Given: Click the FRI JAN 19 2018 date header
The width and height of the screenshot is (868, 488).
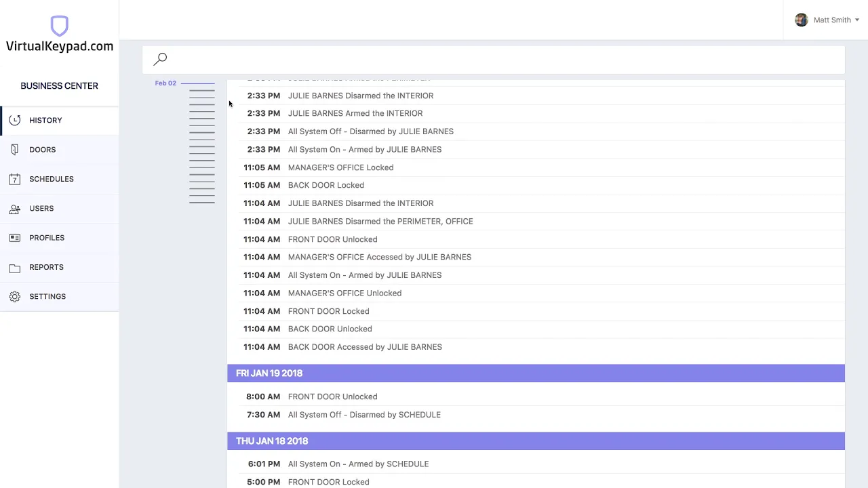Looking at the screenshot, I should pos(536,373).
